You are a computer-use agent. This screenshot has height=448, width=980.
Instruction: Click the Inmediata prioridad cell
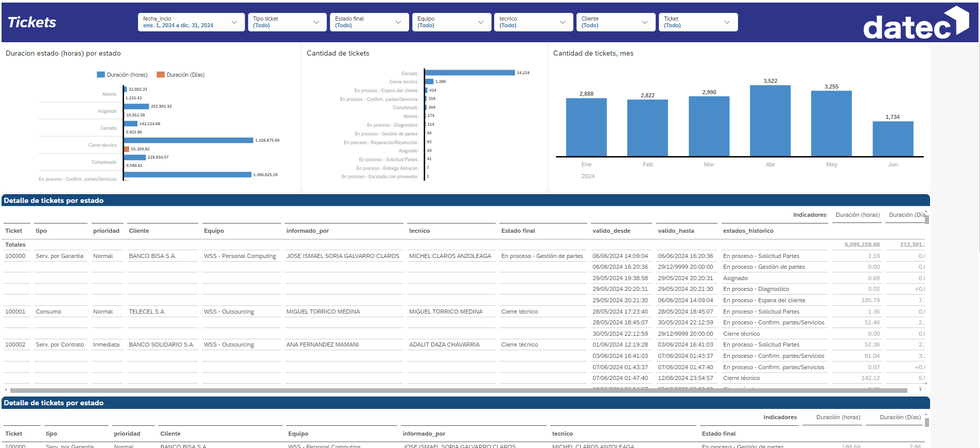click(106, 344)
